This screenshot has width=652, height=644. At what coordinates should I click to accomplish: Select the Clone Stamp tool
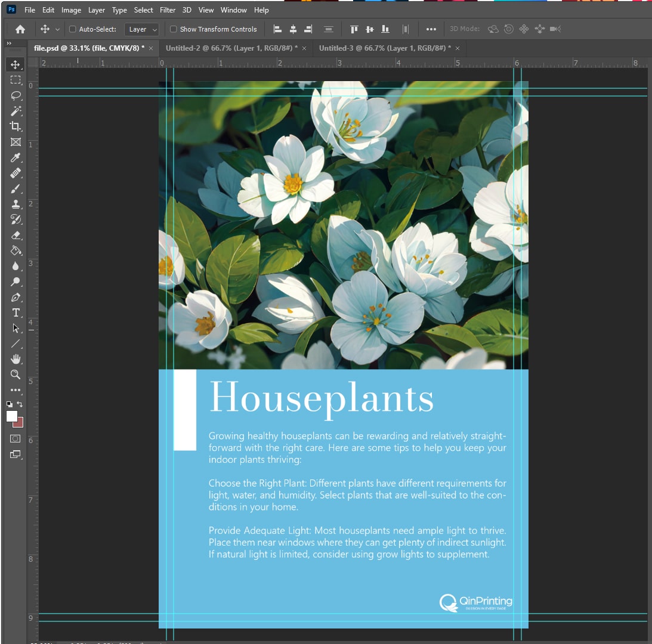(x=16, y=204)
